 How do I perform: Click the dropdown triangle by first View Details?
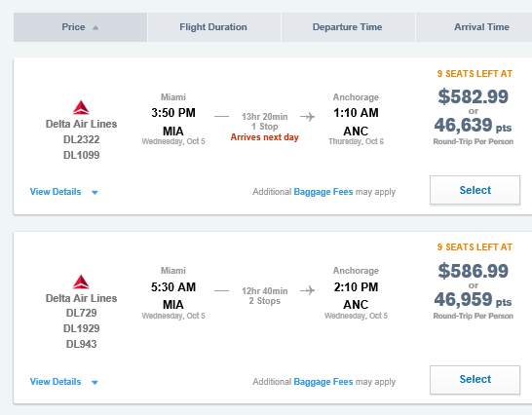(95, 192)
